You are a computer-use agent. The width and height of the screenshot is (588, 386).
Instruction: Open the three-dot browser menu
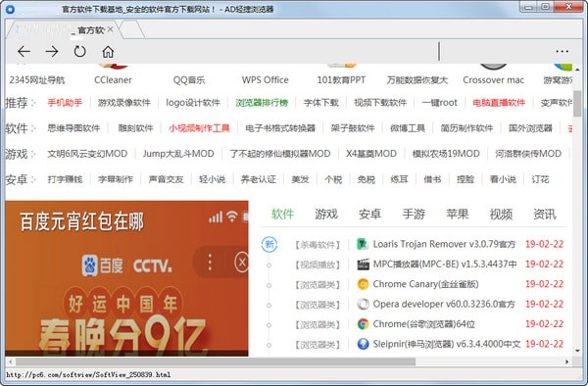pyautogui.click(x=563, y=51)
